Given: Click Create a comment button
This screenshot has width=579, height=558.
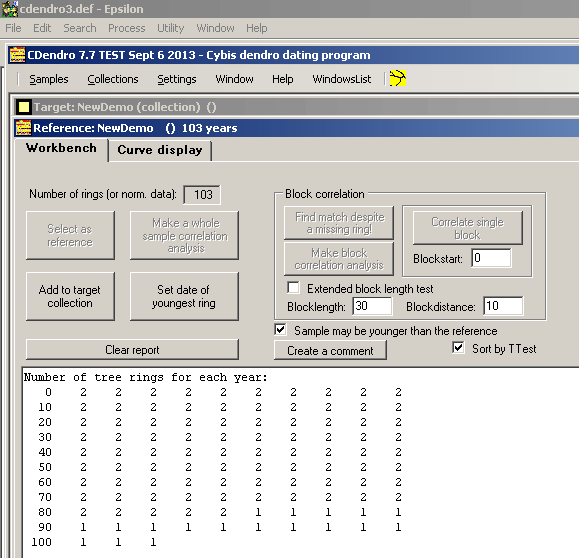Looking at the screenshot, I should click(x=330, y=350).
